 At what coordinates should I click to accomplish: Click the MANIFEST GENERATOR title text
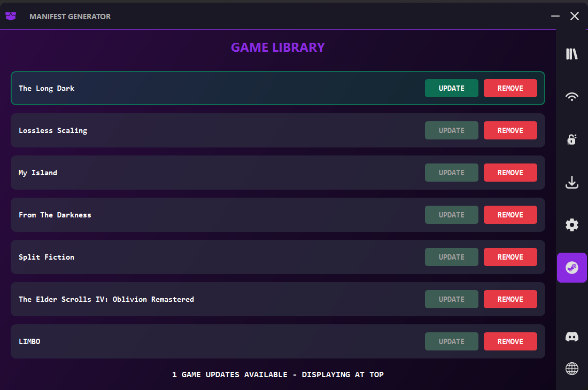pos(69,17)
